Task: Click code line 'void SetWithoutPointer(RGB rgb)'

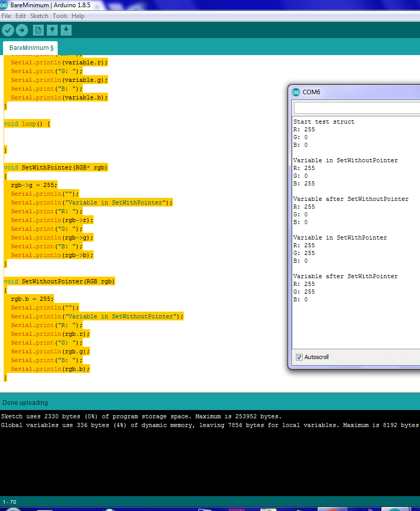Action: 59,281
